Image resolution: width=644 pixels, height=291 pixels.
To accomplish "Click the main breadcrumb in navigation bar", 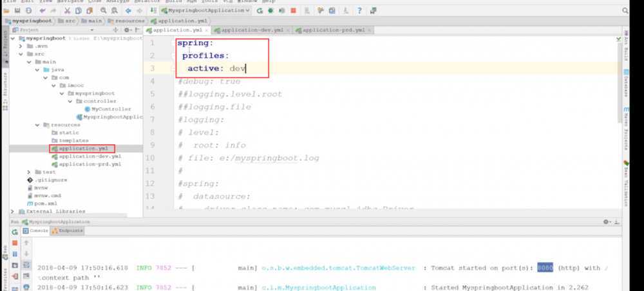I will 91,21.
